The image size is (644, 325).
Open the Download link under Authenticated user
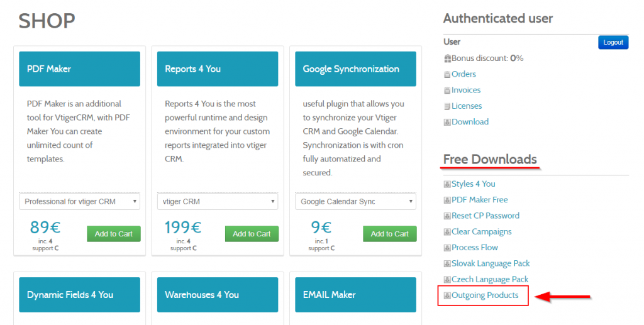click(470, 122)
